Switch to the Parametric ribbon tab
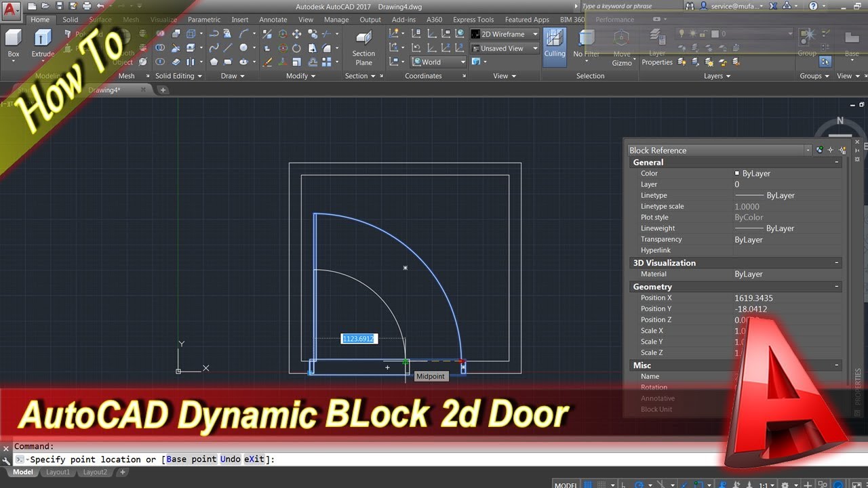868x488 pixels. point(203,20)
